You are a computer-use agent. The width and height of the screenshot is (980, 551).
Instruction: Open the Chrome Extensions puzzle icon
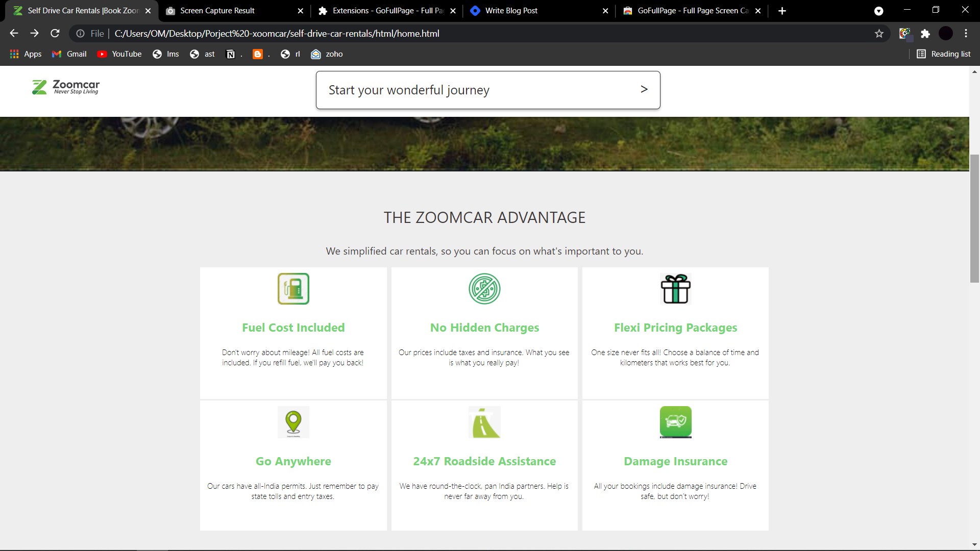[x=925, y=34]
